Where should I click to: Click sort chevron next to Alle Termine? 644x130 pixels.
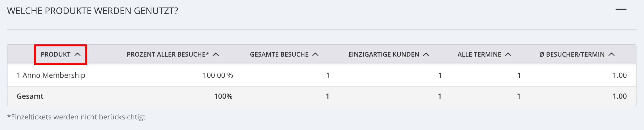coord(508,55)
